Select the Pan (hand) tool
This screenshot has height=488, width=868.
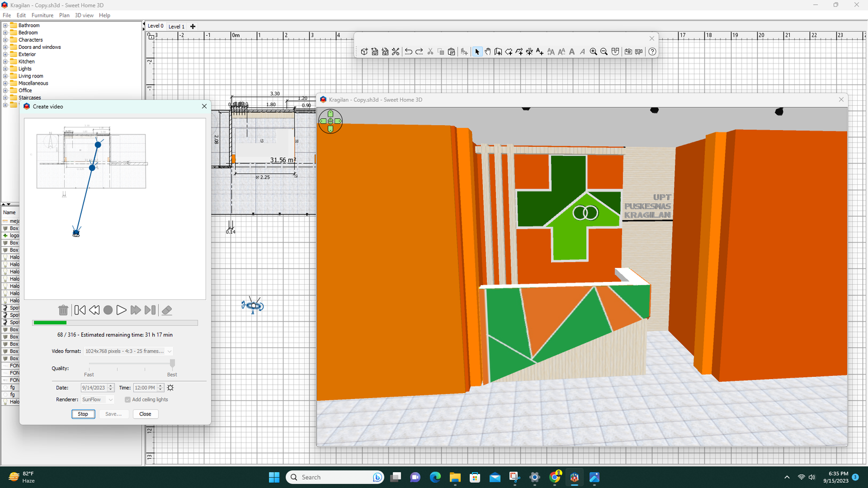click(x=488, y=52)
